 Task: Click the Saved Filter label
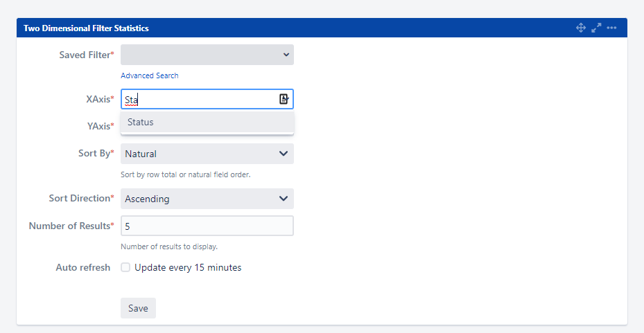(87, 55)
